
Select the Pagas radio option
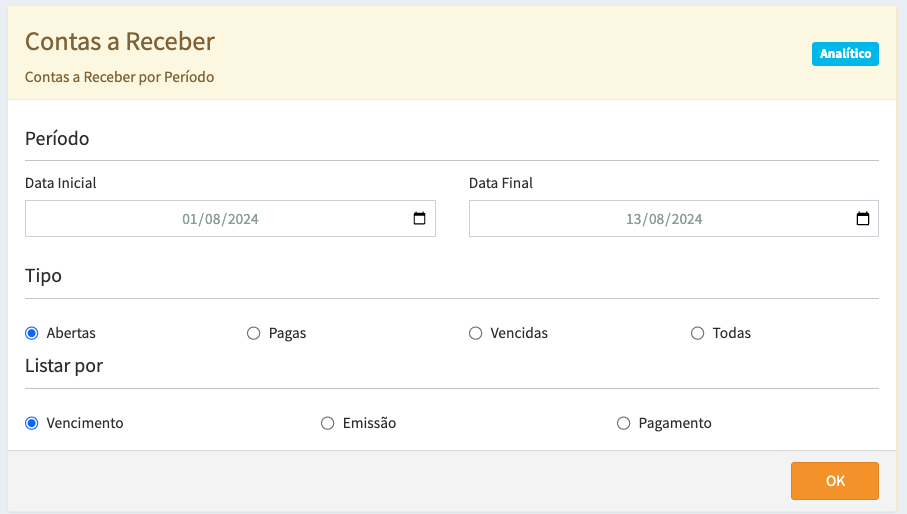click(x=254, y=333)
